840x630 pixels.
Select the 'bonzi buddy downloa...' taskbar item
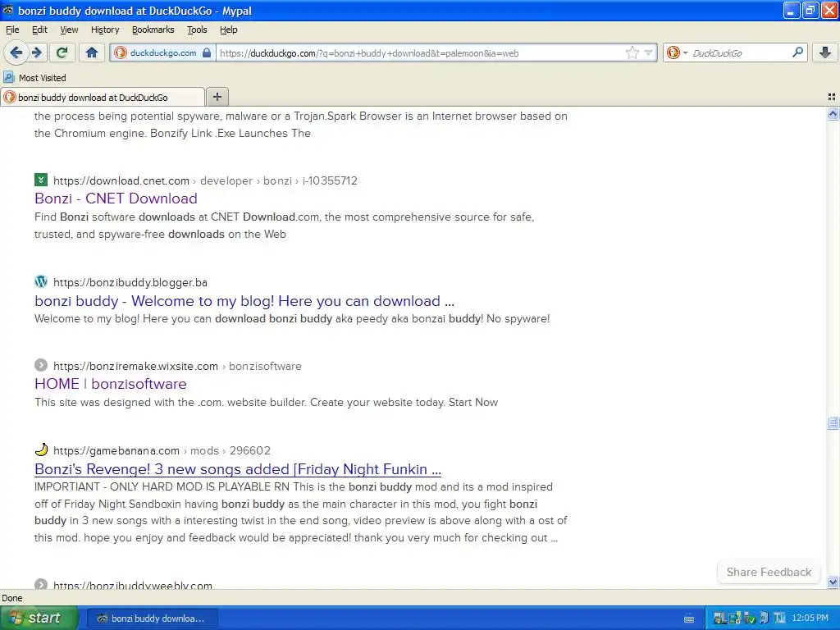click(x=151, y=619)
